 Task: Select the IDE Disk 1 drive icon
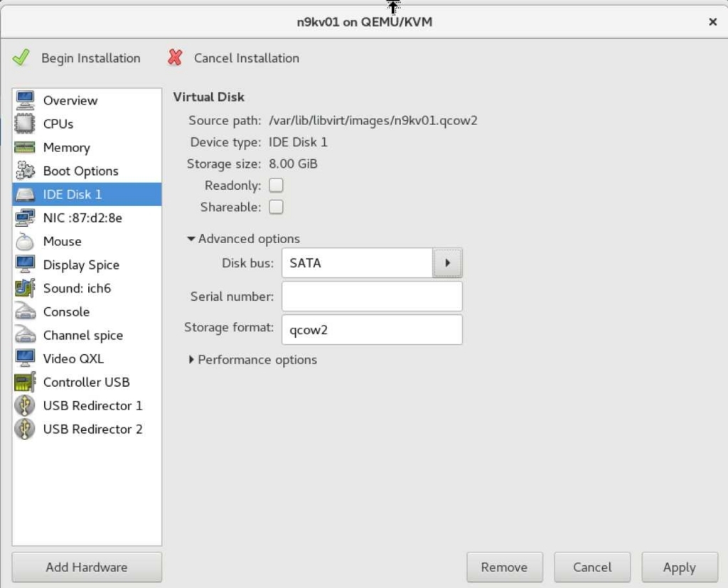pos(25,194)
